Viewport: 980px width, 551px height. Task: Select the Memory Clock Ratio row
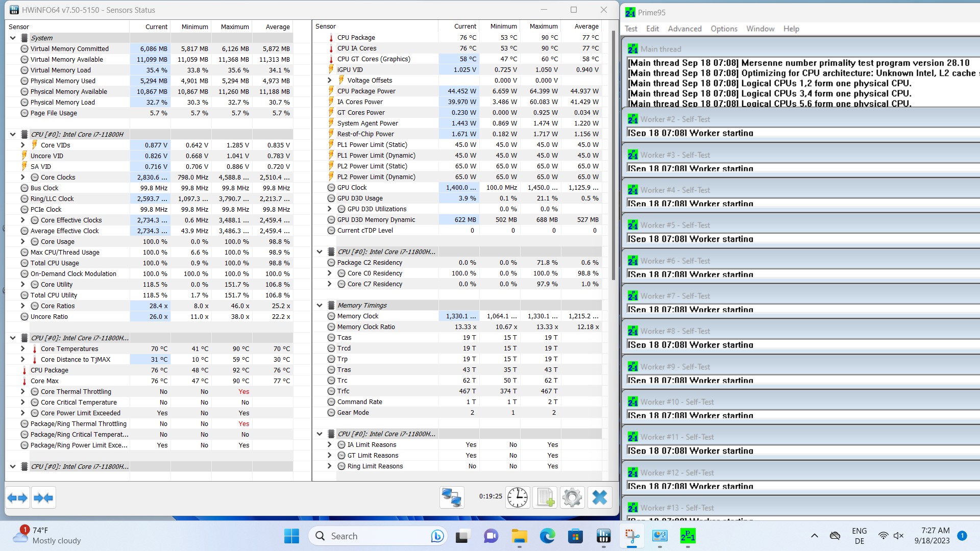click(x=457, y=327)
